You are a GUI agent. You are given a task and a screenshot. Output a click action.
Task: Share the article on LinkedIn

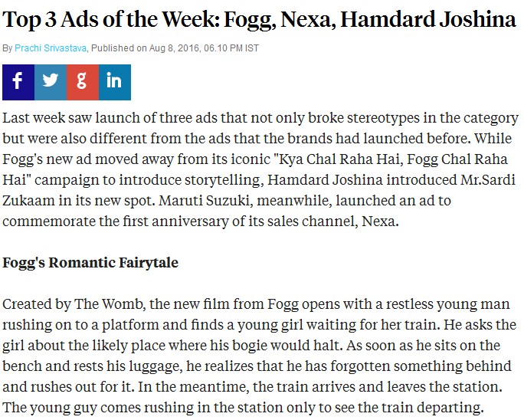[x=115, y=82]
